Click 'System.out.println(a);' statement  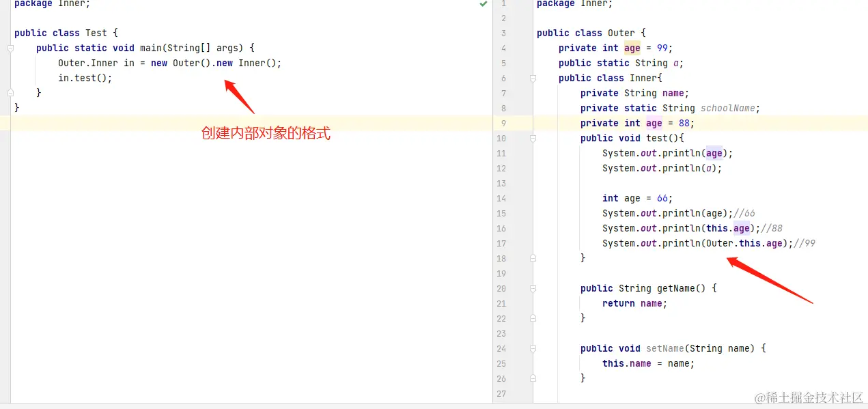[x=662, y=168]
